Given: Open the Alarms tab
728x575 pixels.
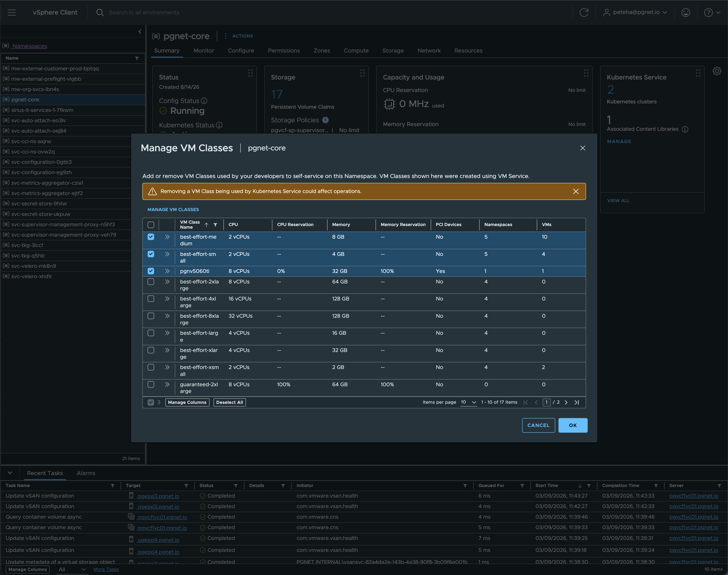Looking at the screenshot, I should click(x=86, y=473).
